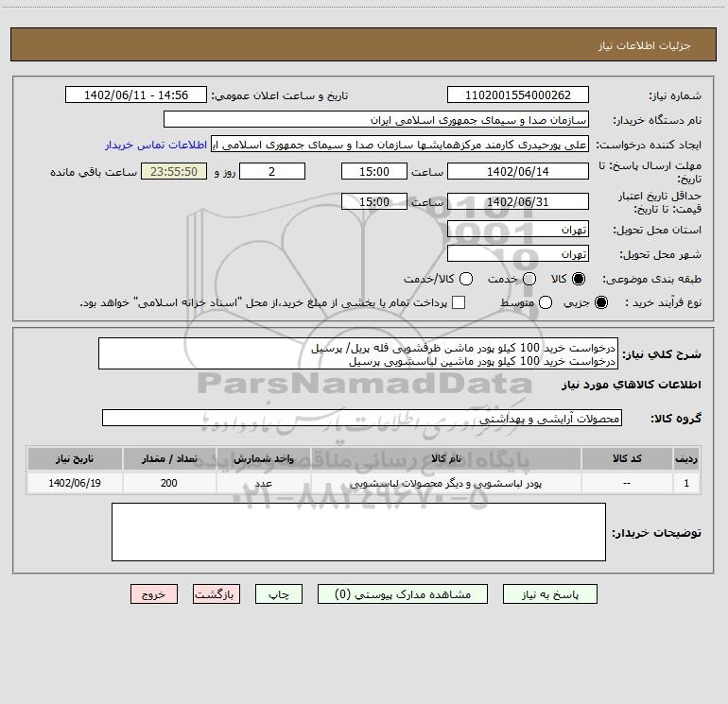Screen dimensions: 728x704
Task: Click the بازگشت back button
Action: pyautogui.click(x=217, y=594)
